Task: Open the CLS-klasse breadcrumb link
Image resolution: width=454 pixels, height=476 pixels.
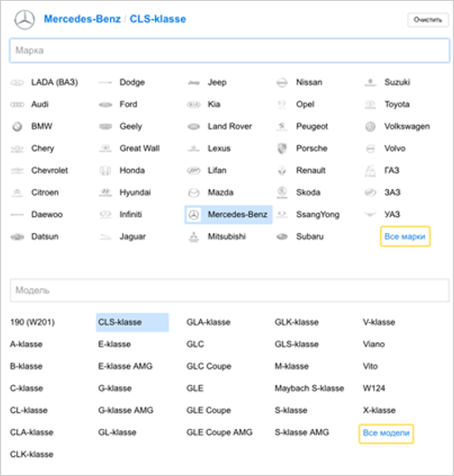Action: (x=158, y=19)
